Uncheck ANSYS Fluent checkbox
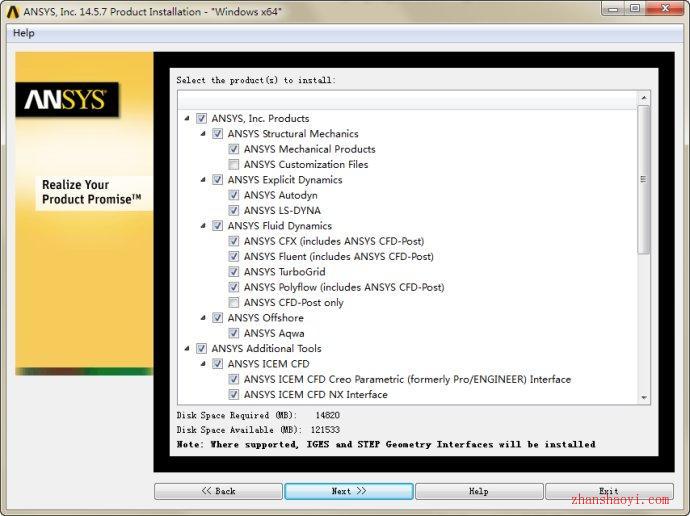The width and height of the screenshot is (690, 516). 234,256
